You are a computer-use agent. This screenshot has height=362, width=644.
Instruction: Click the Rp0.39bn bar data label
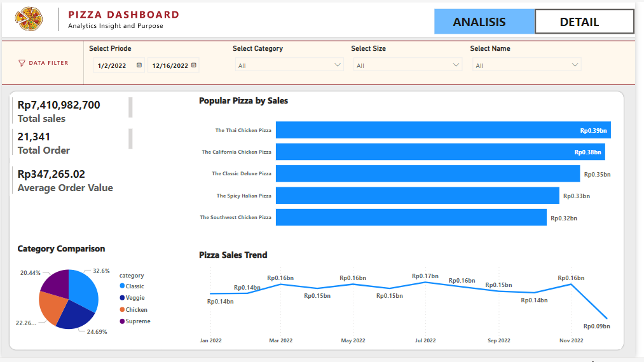point(594,131)
